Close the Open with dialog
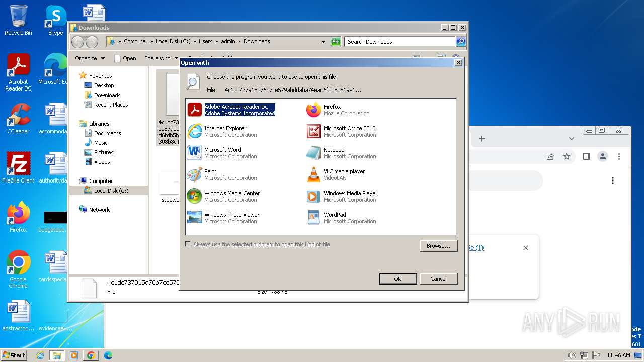 click(x=458, y=63)
